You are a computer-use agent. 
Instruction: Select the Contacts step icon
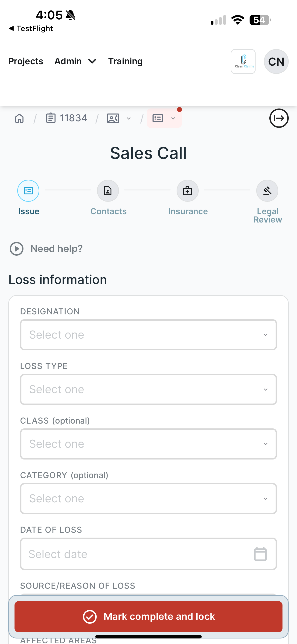[108, 191]
